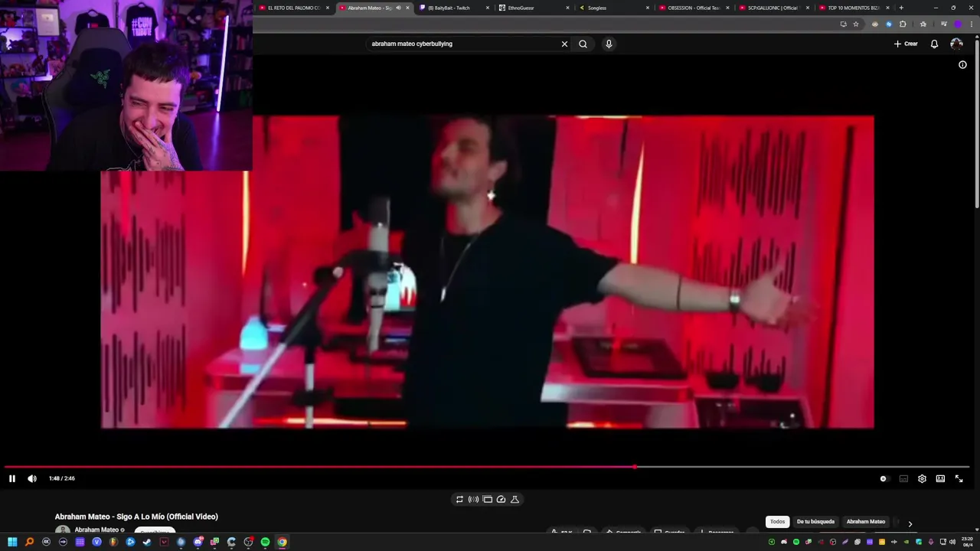
Task: Close the Songless browser tab
Action: 648,8
